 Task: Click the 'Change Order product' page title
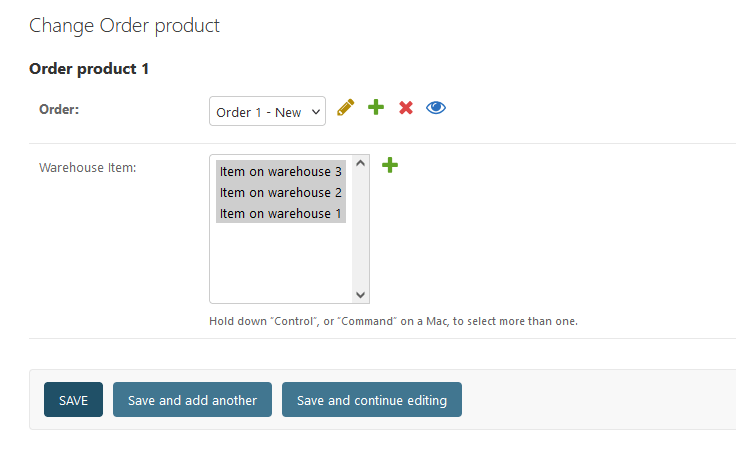[124, 26]
